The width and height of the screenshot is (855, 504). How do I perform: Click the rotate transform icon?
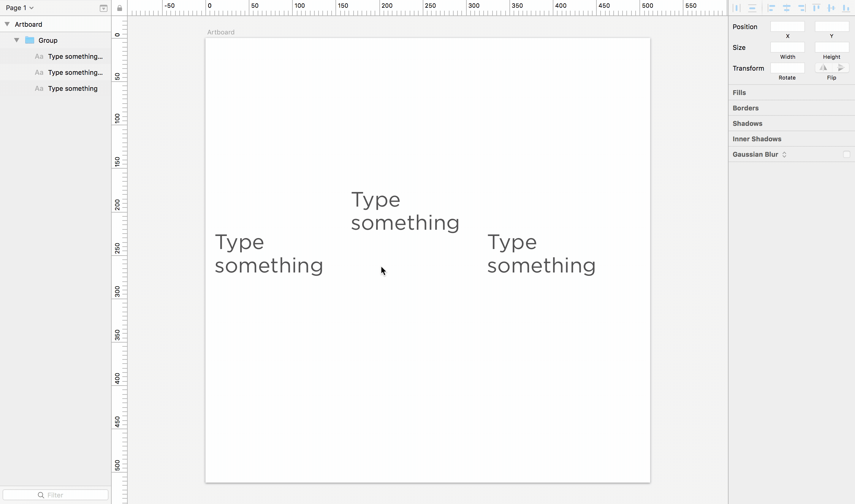click(x=787, y=68)
